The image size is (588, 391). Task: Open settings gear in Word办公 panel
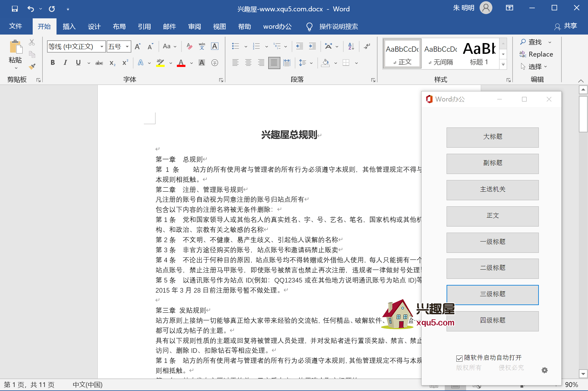click(x=545, y=370)
